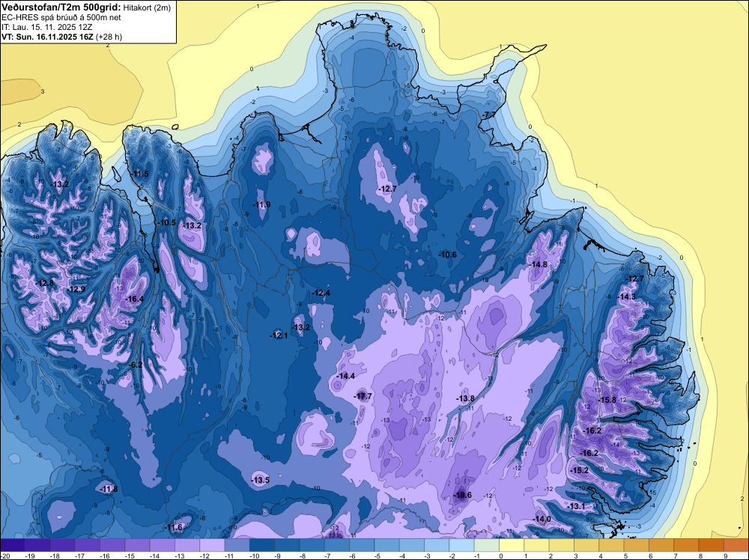Select the -16.4 label in the Westfjords
This screenshot has height=560, width=749.
pos(134,299)
